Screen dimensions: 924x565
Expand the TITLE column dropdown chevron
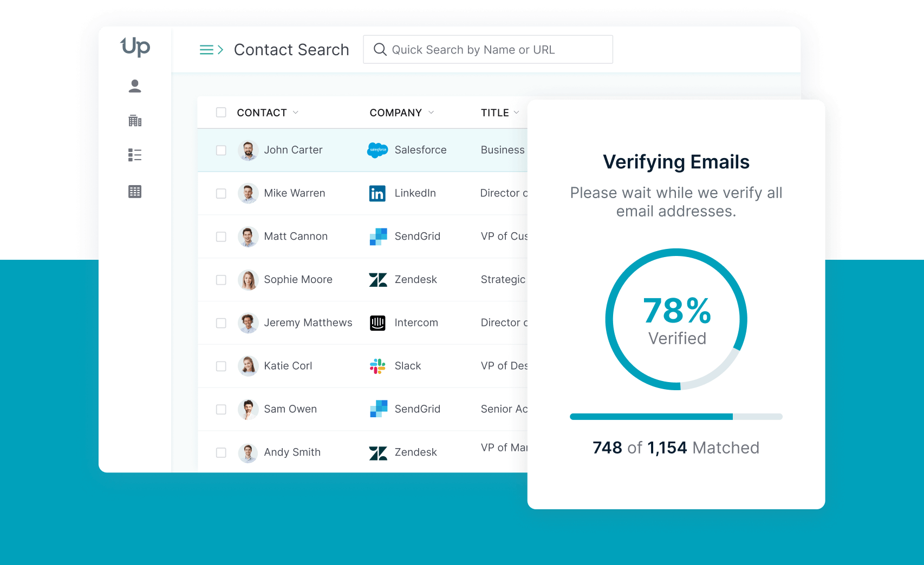[x=516, y=113]
